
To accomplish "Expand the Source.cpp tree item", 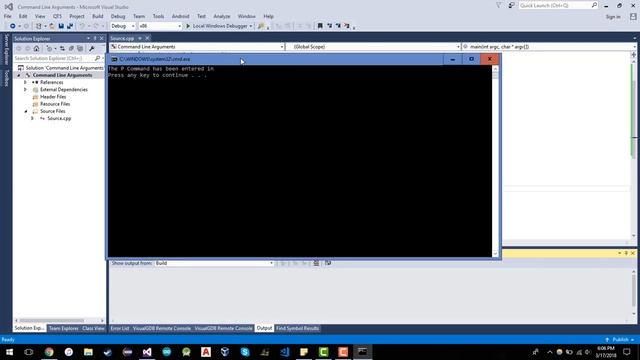I will coord(32,118).
